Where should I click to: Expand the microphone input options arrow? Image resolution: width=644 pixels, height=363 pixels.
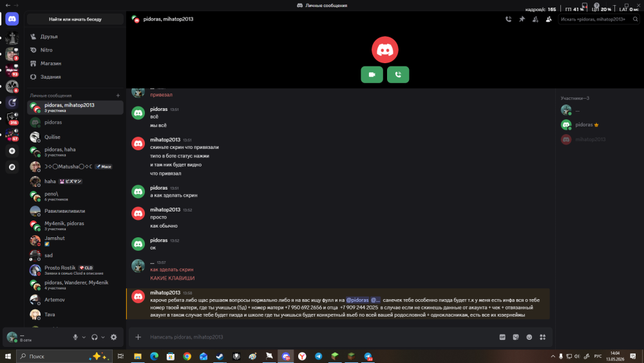(84, 337)
